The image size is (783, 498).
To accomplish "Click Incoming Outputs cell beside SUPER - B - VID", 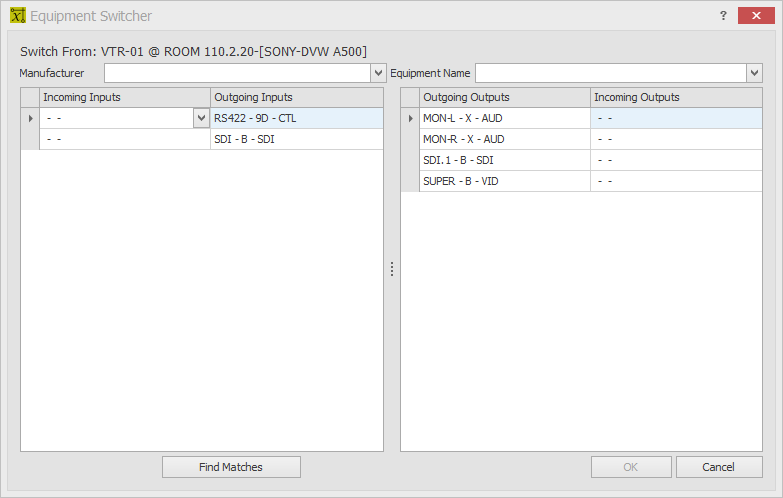I will (x=676, y=181).
